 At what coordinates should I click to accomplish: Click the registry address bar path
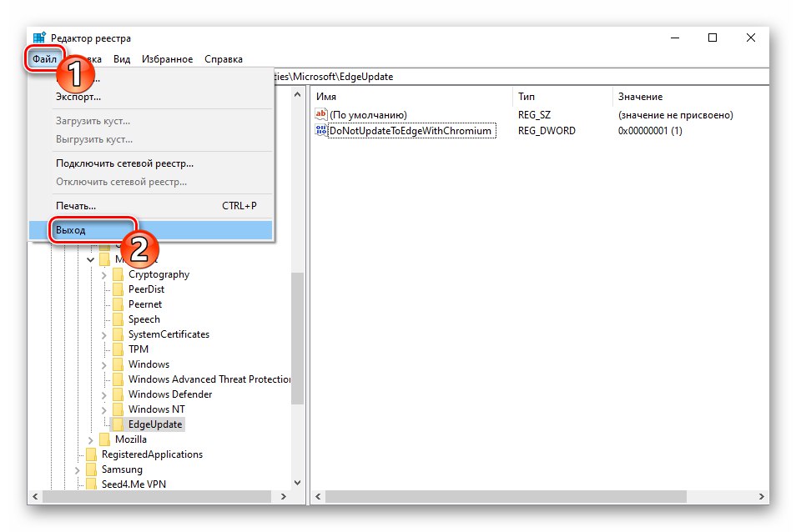(521, 77)
